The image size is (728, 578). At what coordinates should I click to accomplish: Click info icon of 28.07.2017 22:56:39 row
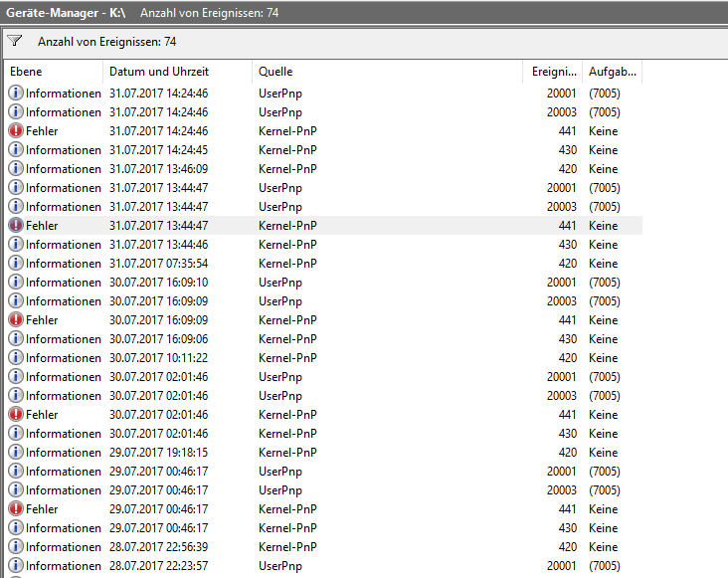coord(16,546)
